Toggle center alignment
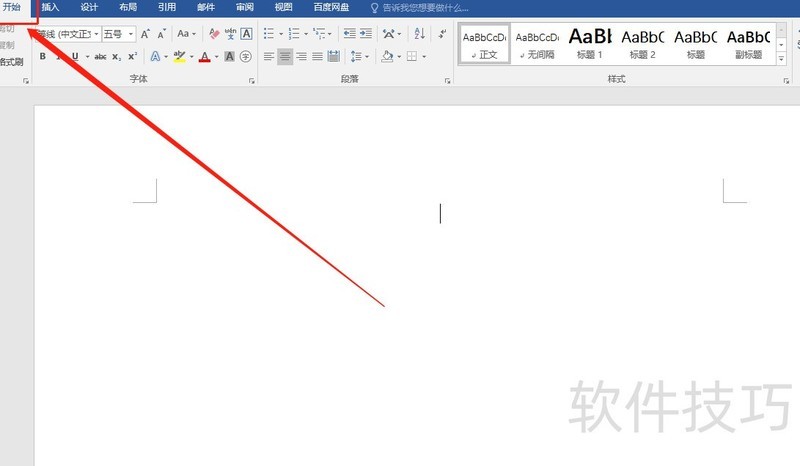The width and height of the screenshot is (800, 466). pyautogui.click(x=285, y=56)
